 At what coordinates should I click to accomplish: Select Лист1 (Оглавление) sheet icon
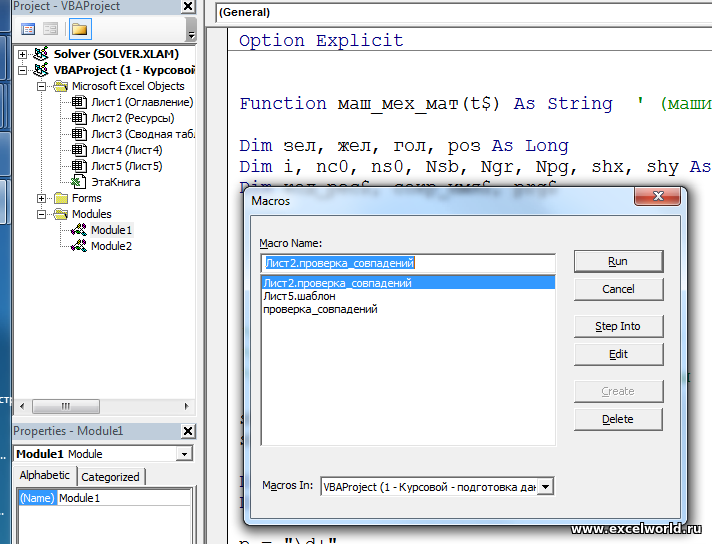[x=78, y=102]
